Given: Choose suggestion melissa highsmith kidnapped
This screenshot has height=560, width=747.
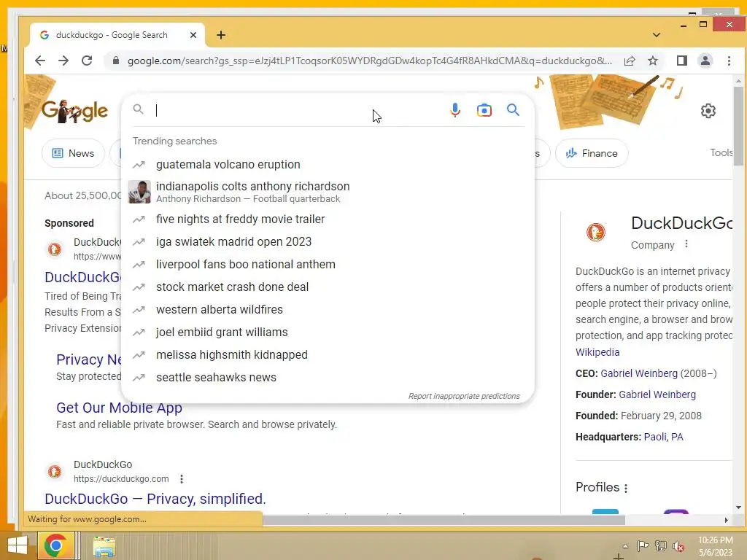Looking at the screenshot, I should 328,355.
